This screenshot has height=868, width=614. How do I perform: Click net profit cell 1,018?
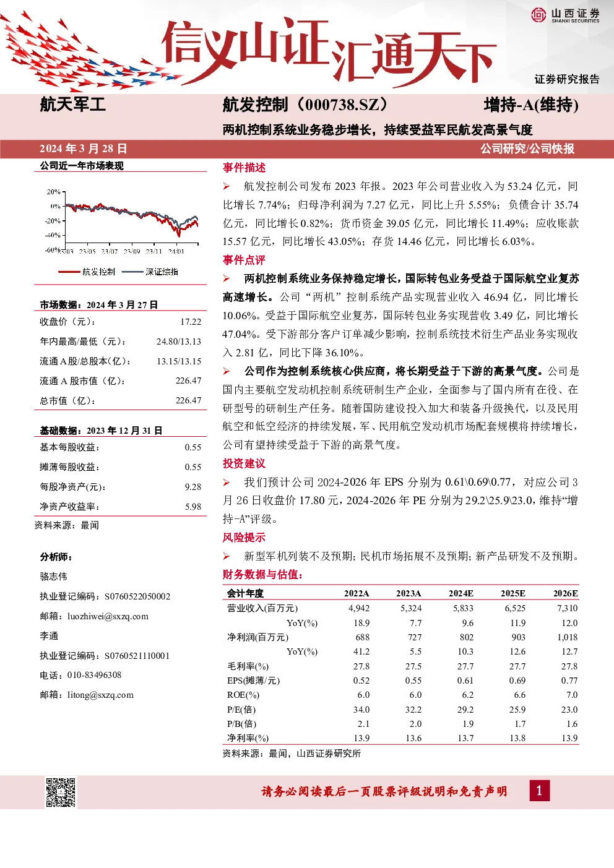coord(568,637)
